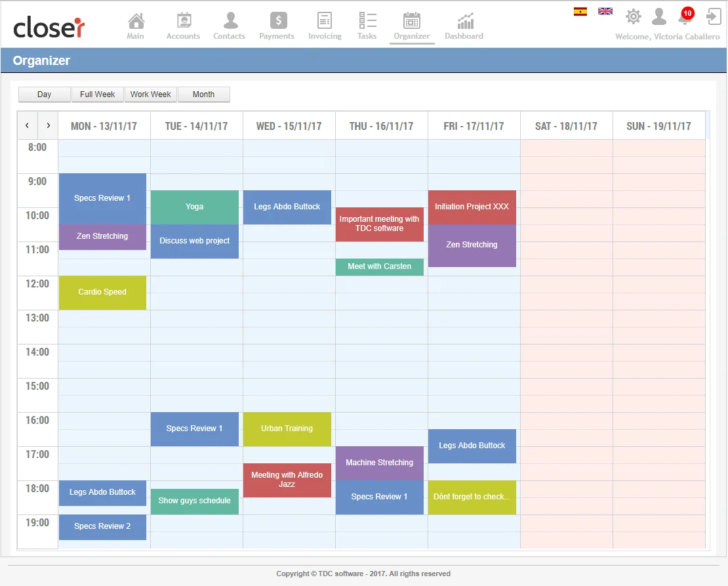This screenshot has height=586, width=728.
Task: Switch calendar to Day view
Action: (44, 94)
